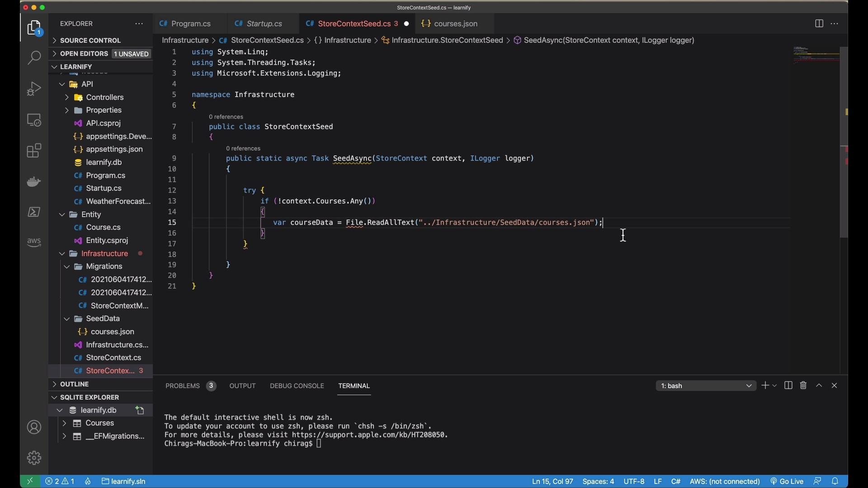Kill the terminal with trash icon

coord(803,385)
